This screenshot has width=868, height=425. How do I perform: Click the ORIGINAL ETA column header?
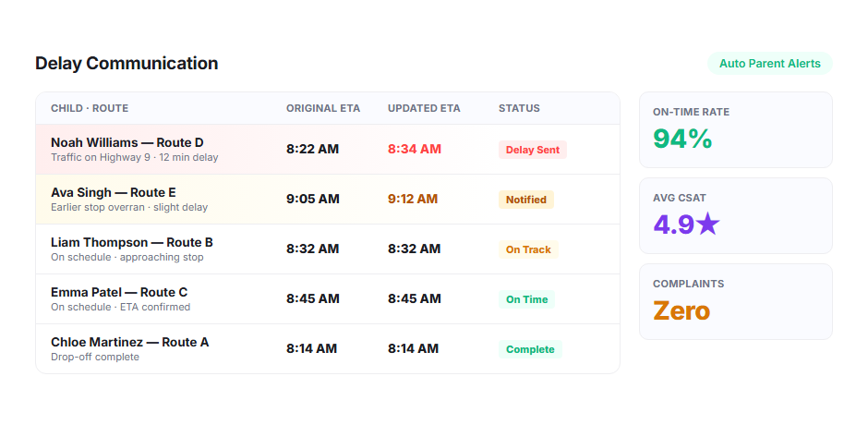click(323, 108)
